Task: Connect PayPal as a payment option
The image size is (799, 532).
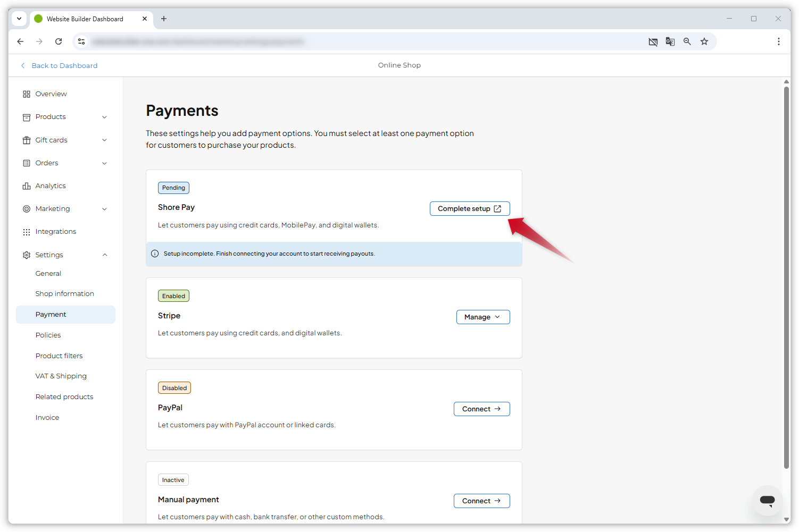Action: [x=481, y=409]
